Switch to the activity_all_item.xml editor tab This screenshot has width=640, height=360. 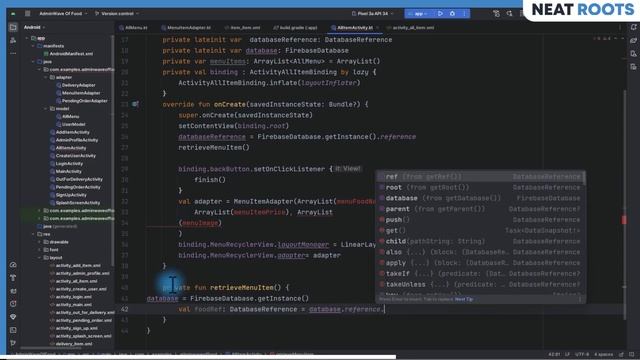point(410,28)
